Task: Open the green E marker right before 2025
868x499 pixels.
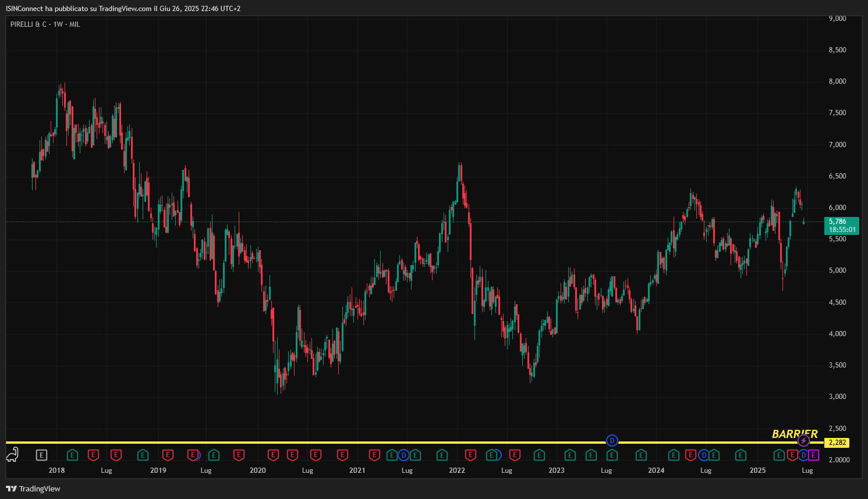Action: click(741, 455)
